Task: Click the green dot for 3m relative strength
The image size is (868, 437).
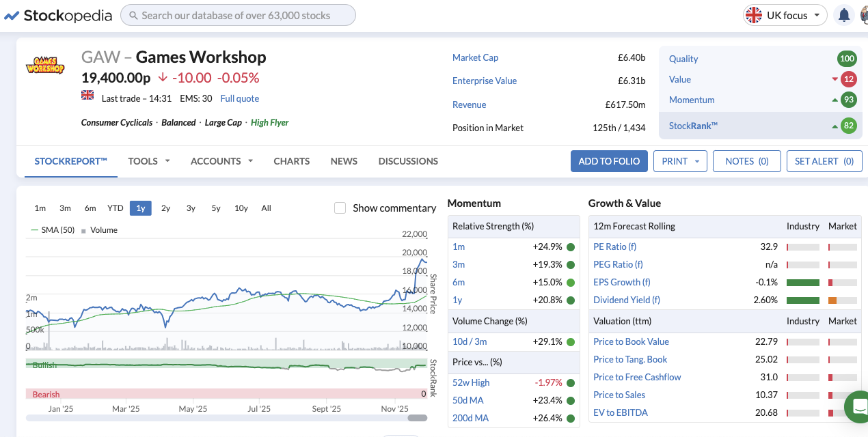Action: click(x=571, y=265)
